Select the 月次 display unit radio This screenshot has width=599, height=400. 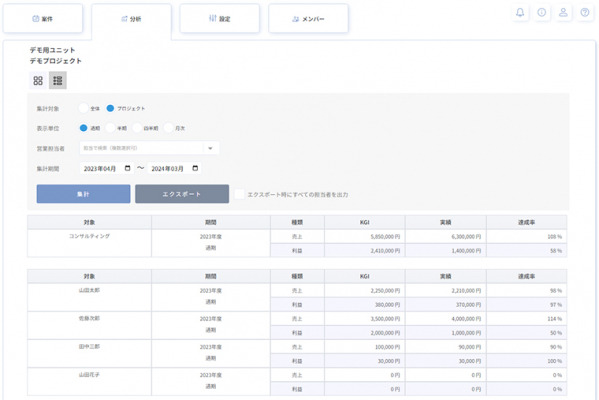coord(168,128)
